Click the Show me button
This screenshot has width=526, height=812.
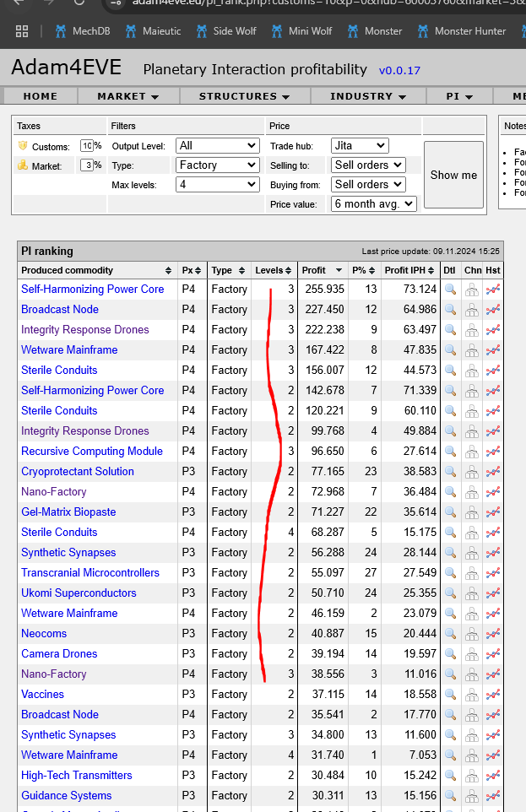pyautogui.click(x=454, y=175)
